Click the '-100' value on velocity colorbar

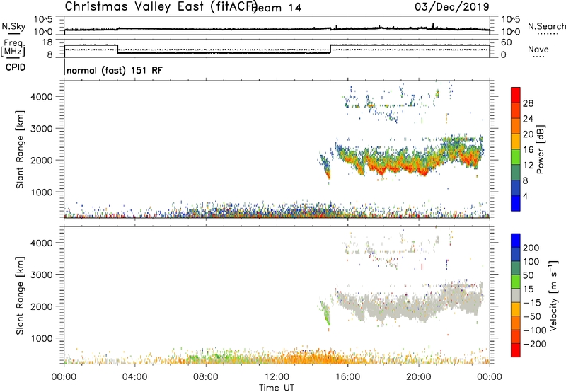click(x=535, y=330)
